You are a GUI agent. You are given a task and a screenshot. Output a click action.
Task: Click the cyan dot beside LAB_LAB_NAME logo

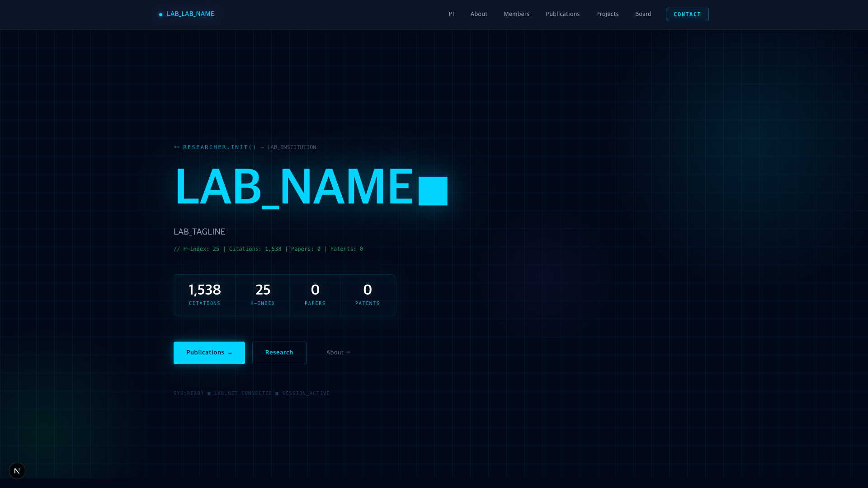pos(160,14)
